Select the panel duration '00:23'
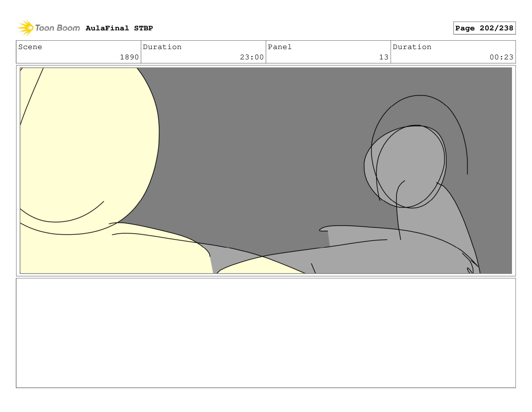532x412 pixels. pyautogui.click(x=501, y=57)
